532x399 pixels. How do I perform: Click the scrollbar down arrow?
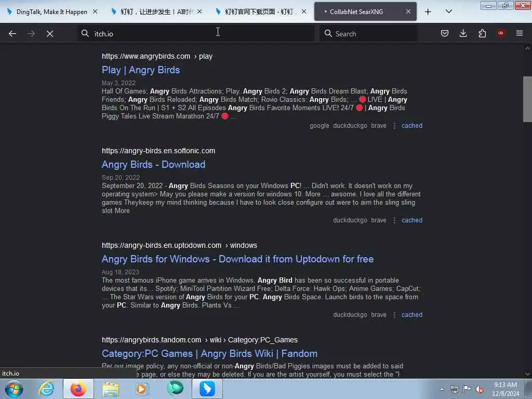coord(527,374)
